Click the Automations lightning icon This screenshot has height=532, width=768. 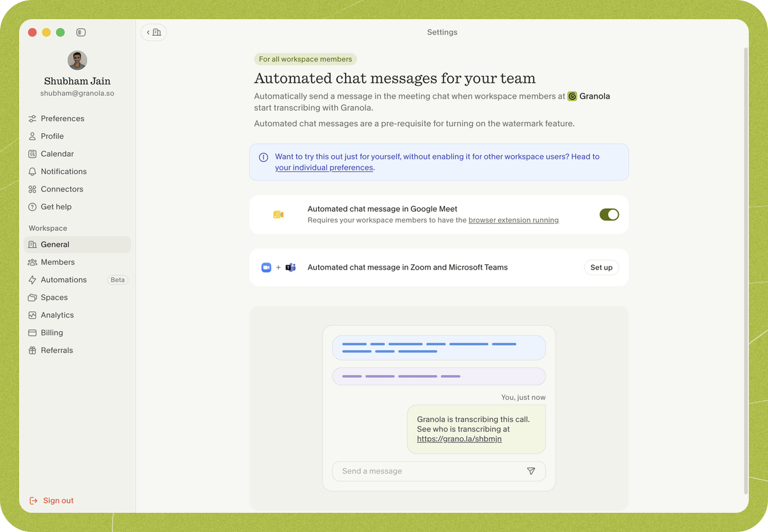[33, 280]
